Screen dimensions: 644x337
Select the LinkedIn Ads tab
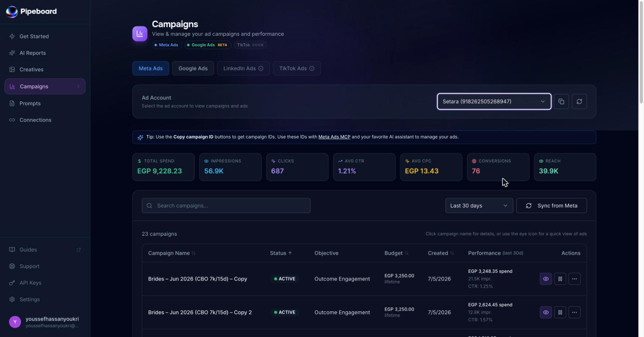click(243, 68)
